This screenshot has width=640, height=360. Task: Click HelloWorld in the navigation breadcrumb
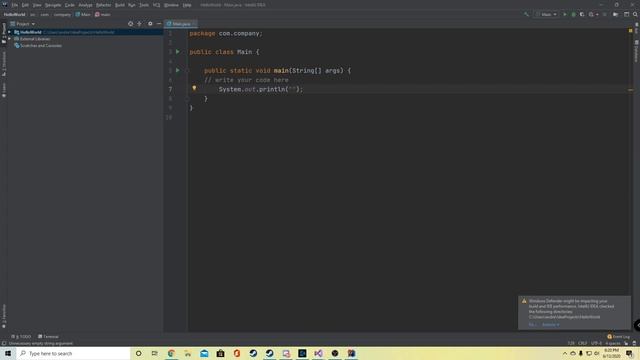pos(15,14)
